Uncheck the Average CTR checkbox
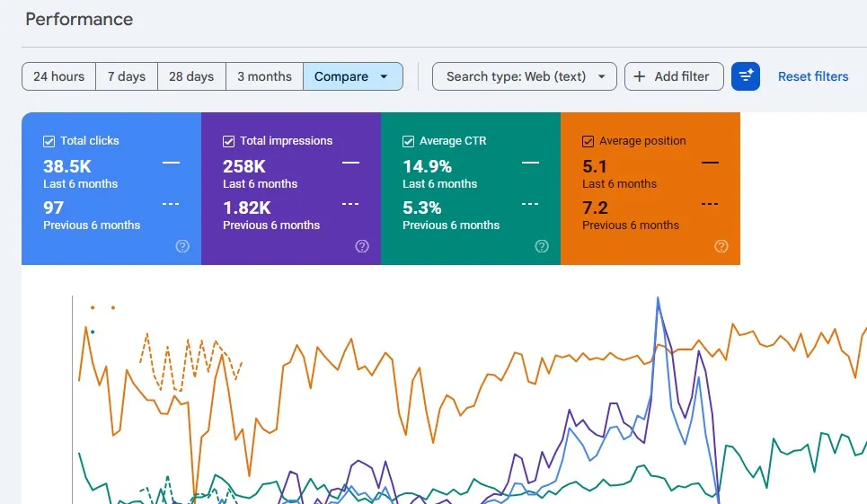Screen dimensions: 867x504 (409, 141)
